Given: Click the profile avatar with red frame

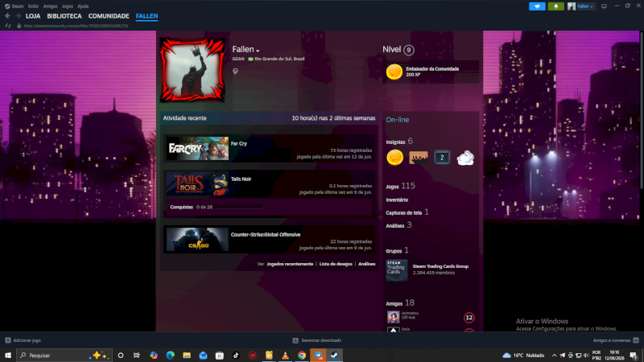Looking at the screenshot, I should point(192,70).
